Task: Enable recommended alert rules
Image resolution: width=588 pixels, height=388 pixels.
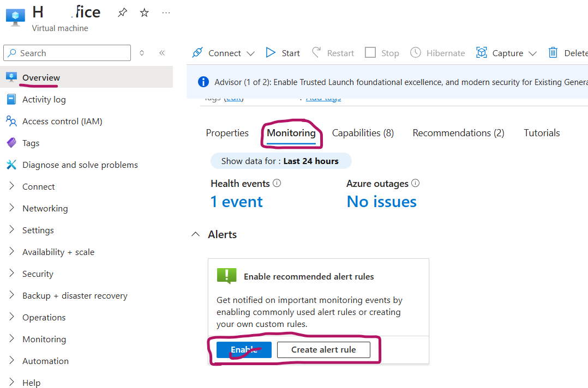Action: (x=244, y=350)
